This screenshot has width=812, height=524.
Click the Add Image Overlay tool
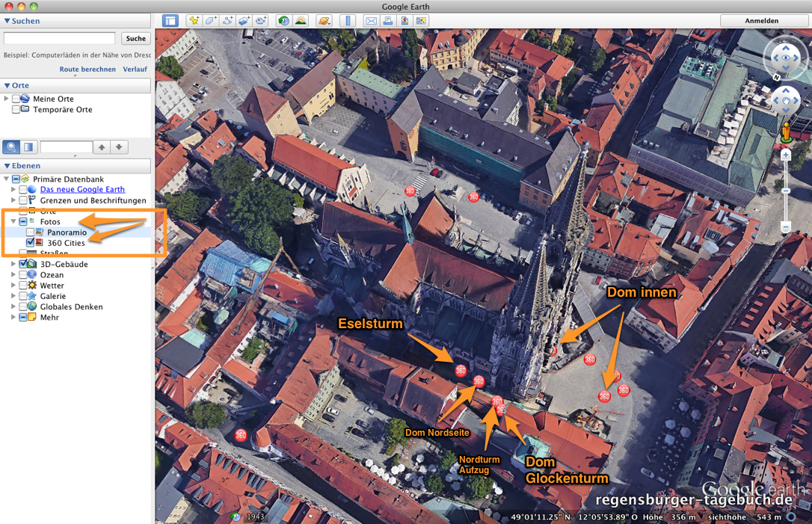click(x=244, y=21)
